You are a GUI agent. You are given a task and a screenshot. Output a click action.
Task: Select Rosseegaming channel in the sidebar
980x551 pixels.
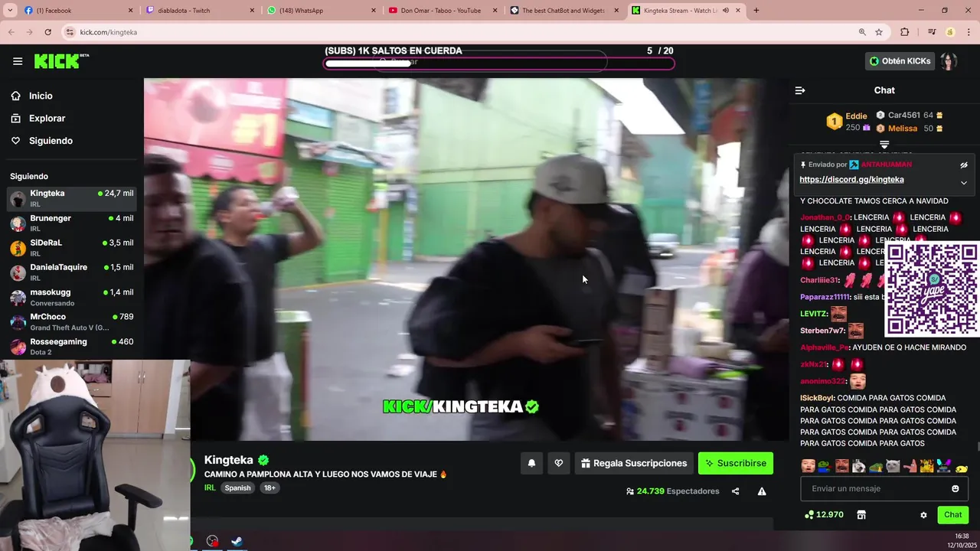click(x=71, y=346)
